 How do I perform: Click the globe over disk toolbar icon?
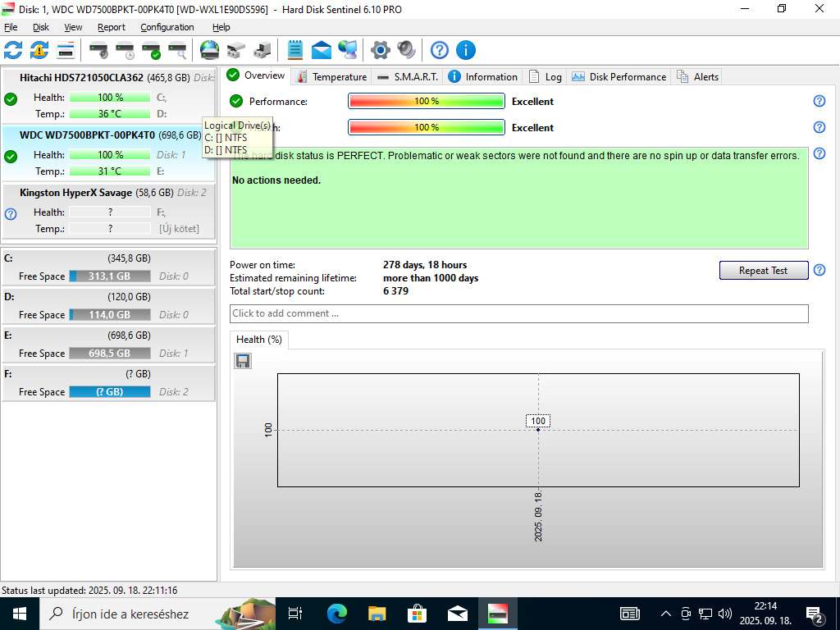[x=209, y=50]
